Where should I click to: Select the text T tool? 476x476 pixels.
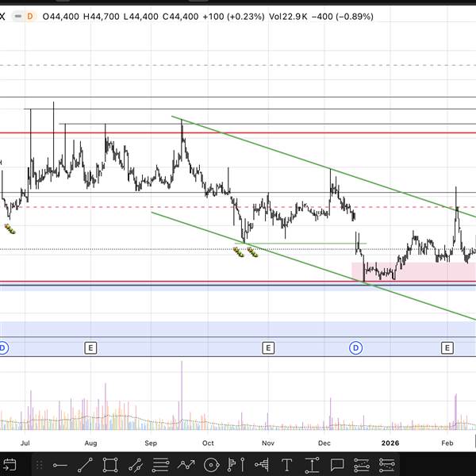(x=287, y=465)
